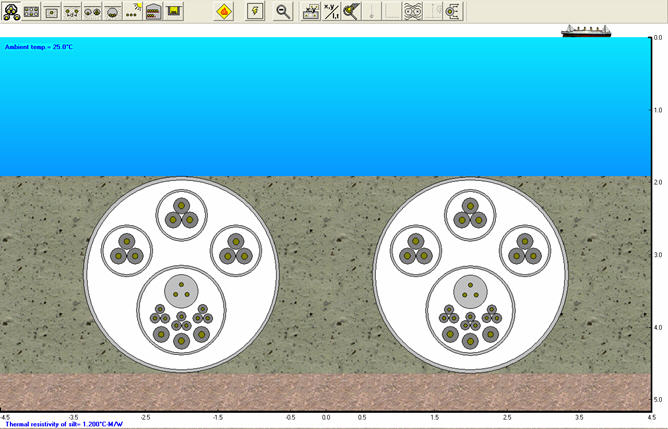Click the flame heat source icon
Viewport: 668px width, 429px height.
click(x=224, y=11)
